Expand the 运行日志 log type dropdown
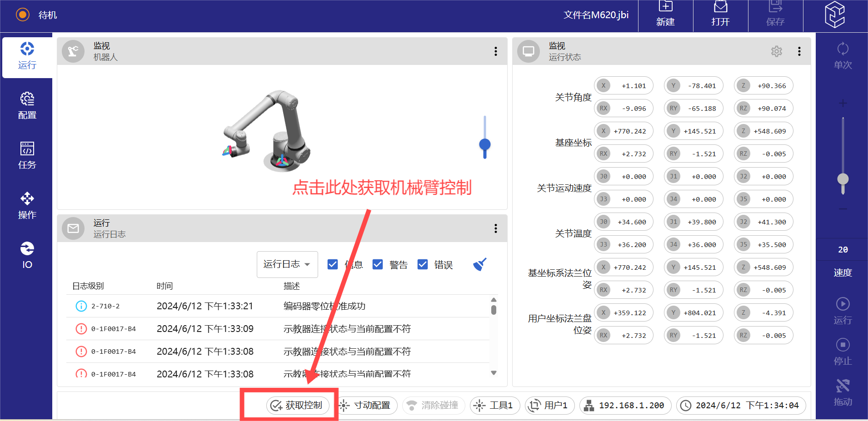 coord(287,264)
